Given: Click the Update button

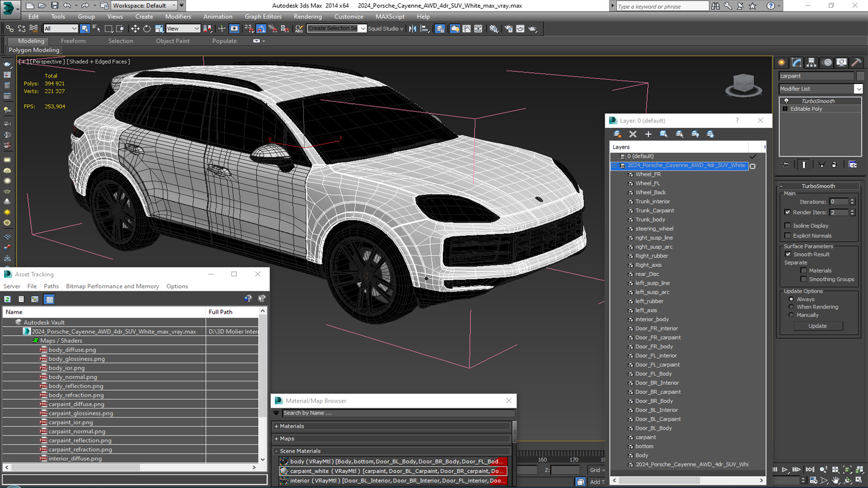Looking at the screenshot, I should click(x=817, y=326).
